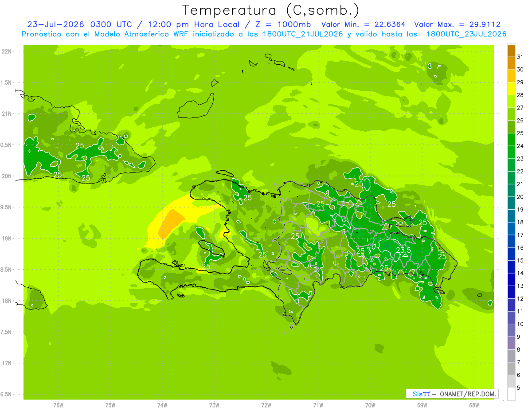
Task: Pick the teal legend swatch between 19 and 20
Action: point(511,203)
